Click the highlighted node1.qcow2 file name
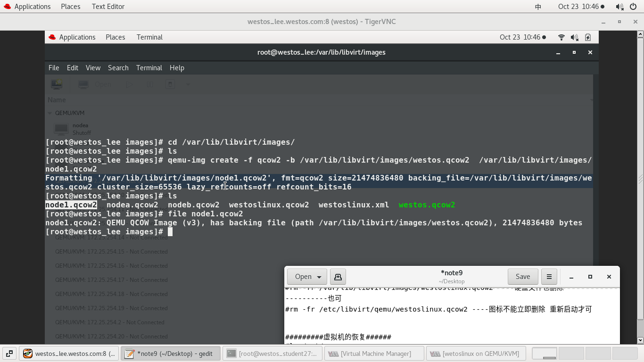Image resolution: width=644 pixels, height=362 pixels. click(71, 205)
